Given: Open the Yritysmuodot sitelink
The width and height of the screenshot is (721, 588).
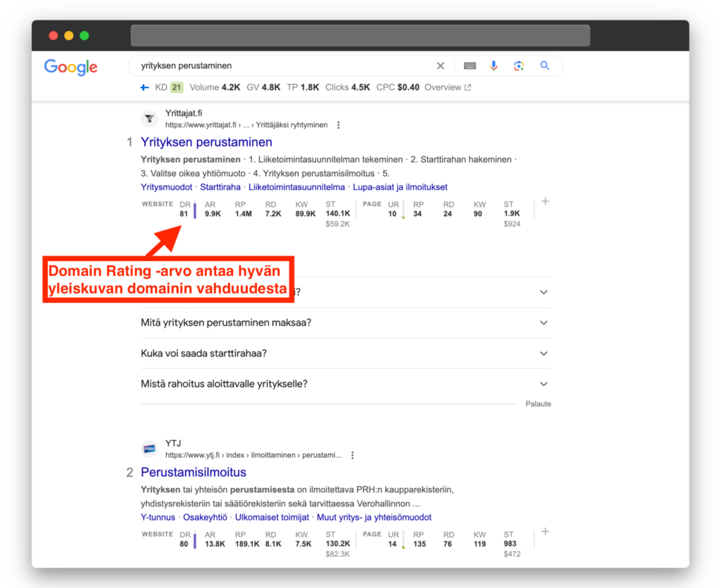Looking at the screenshot, I should (x=166, y=187).
